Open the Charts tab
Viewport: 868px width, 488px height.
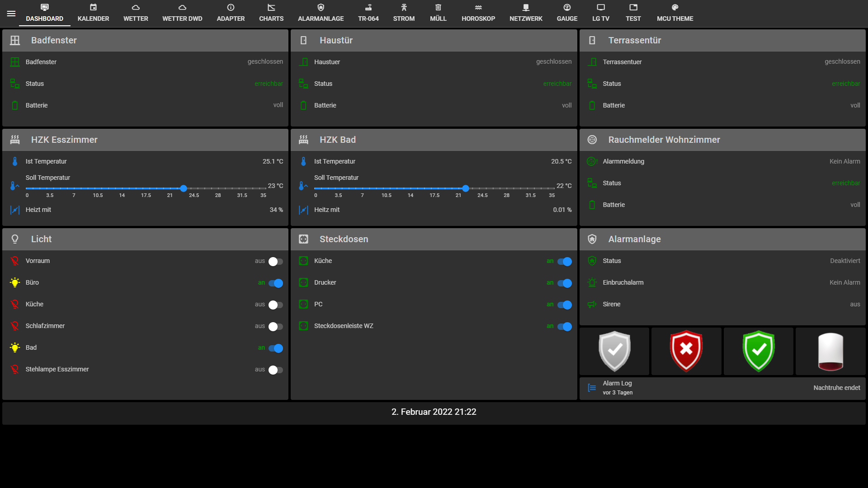pos(271,13)
